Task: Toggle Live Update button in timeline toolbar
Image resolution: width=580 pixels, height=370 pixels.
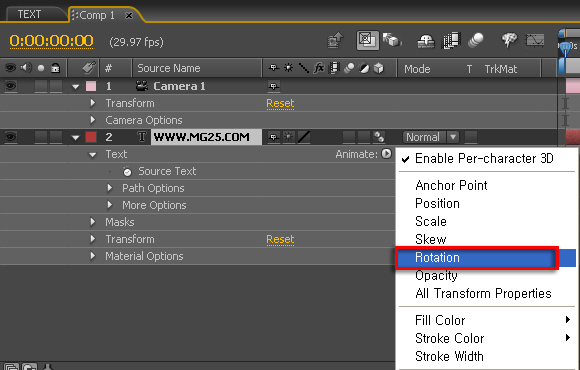Action: tap(367, 40)
